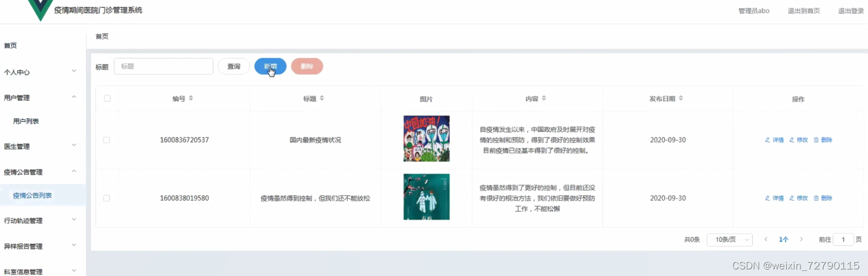Go to next page arrow
This screenshot has width=868, height=276.
pos(802,239)
